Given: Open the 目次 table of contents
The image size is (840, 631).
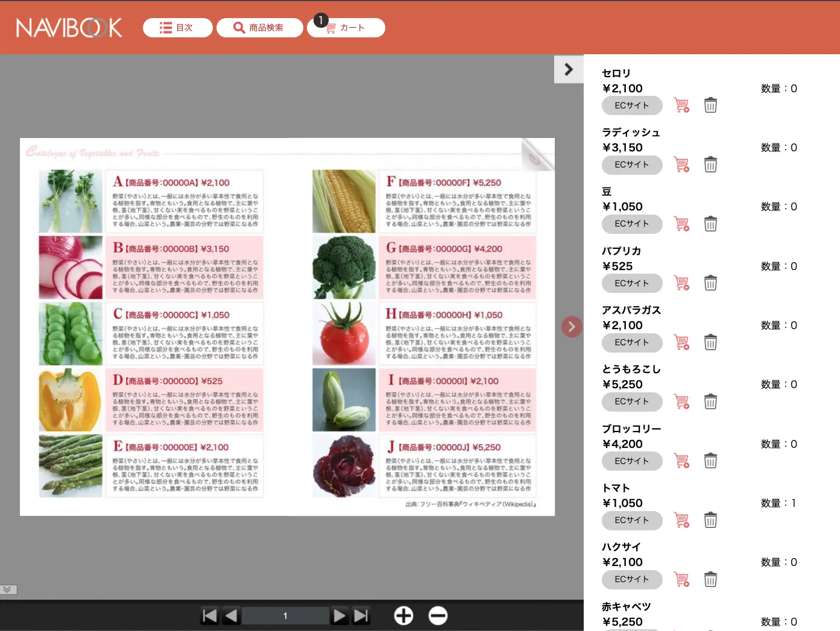Looking at the screenshot, I should click(177, 28).
